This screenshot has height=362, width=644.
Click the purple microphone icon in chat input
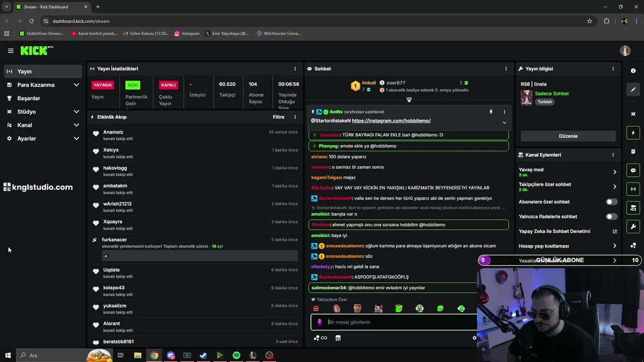click(x=319, y=322)
